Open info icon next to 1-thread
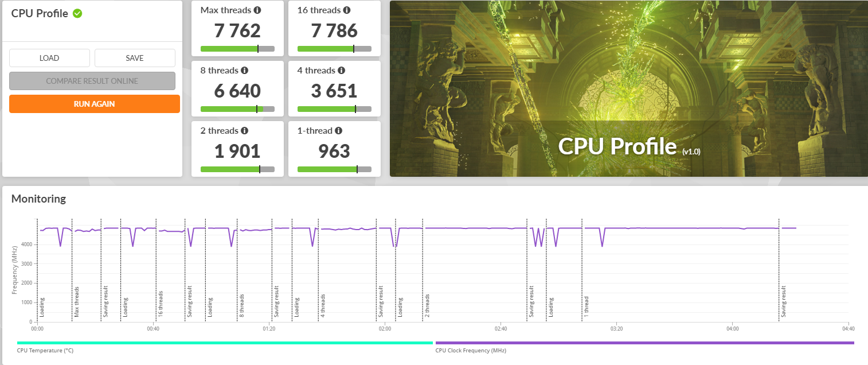 click(338, 131)
